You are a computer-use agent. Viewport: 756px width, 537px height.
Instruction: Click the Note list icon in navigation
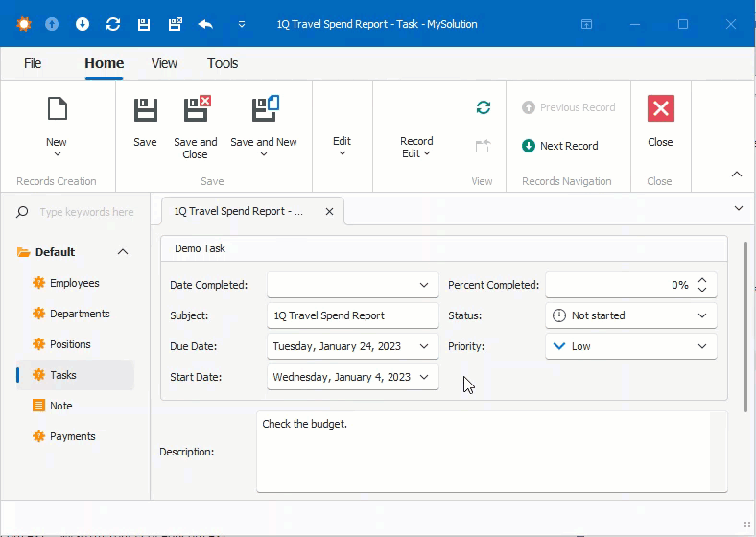38,406
